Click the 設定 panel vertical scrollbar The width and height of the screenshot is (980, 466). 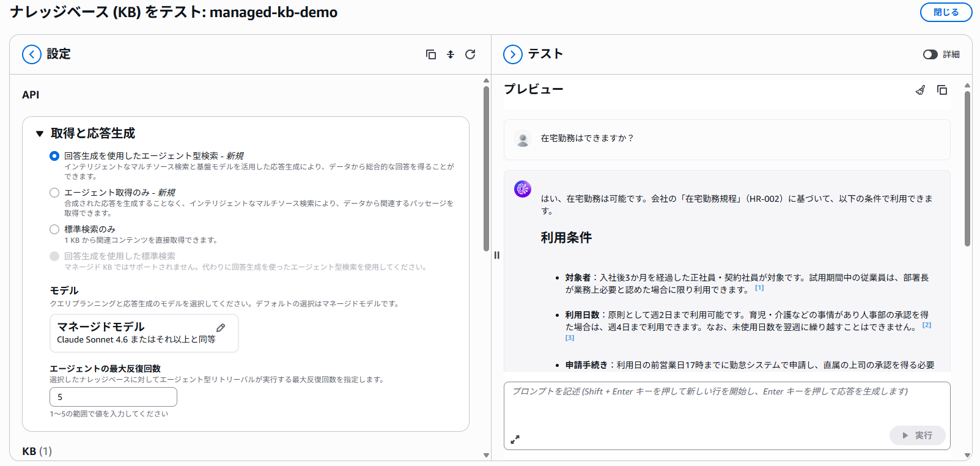(486, 168)
